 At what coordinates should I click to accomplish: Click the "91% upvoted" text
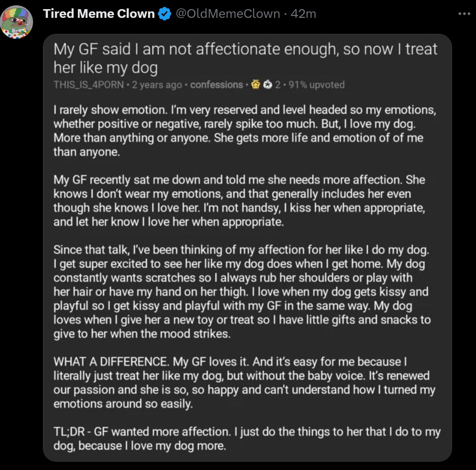317,85
